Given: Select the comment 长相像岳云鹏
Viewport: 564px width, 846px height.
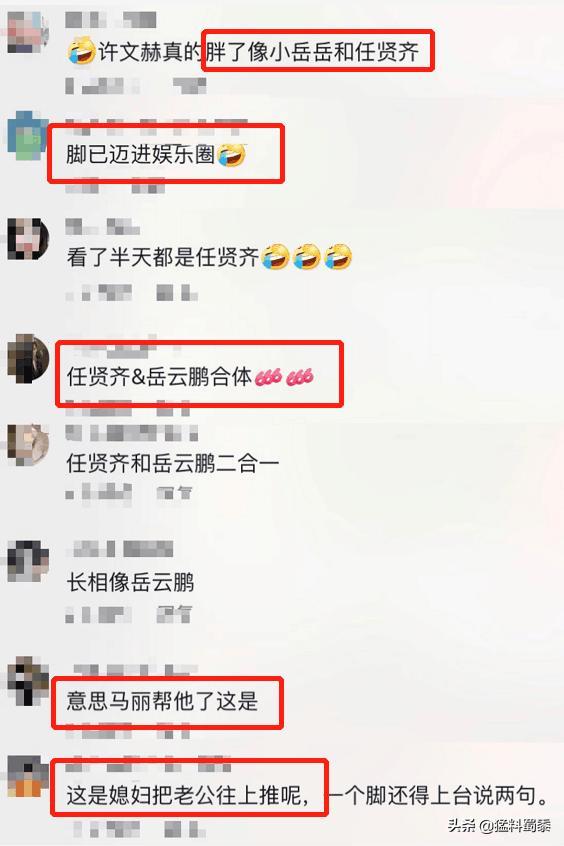Looking at the screenshot, I should click(130, 583).
